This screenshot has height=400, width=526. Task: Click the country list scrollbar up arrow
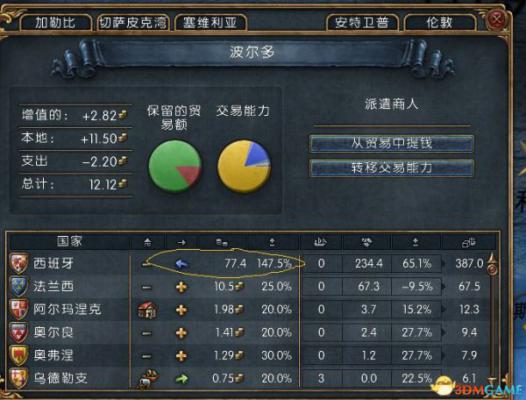(x=492, y=259)
